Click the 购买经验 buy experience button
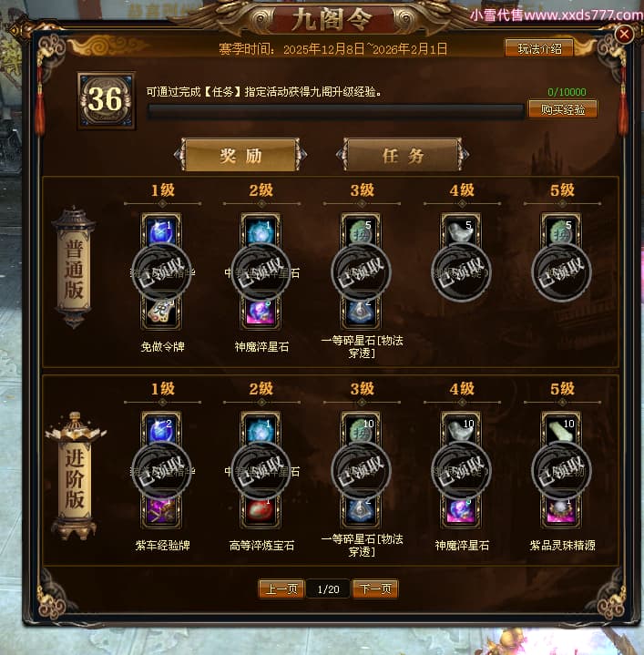 pos(562,109)
